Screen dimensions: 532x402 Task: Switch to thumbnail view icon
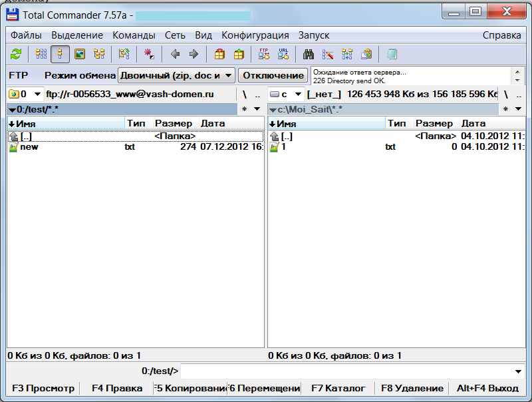click(80, 54)
